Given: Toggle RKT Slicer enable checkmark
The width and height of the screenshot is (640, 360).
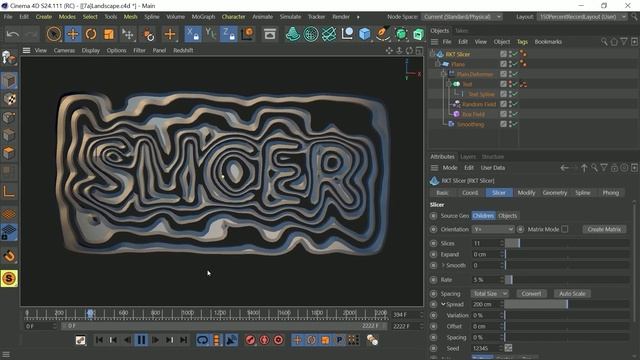Looking at the screenshot, I should 514,54.
